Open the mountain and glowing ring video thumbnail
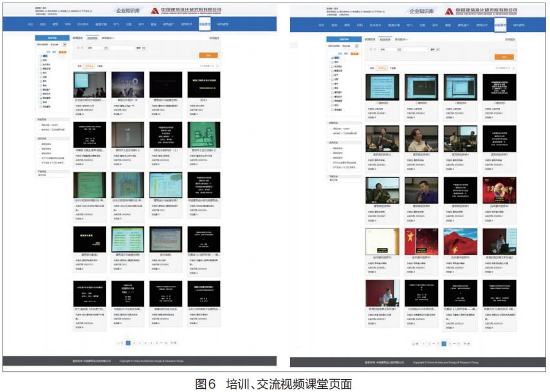 click(127, 85)
